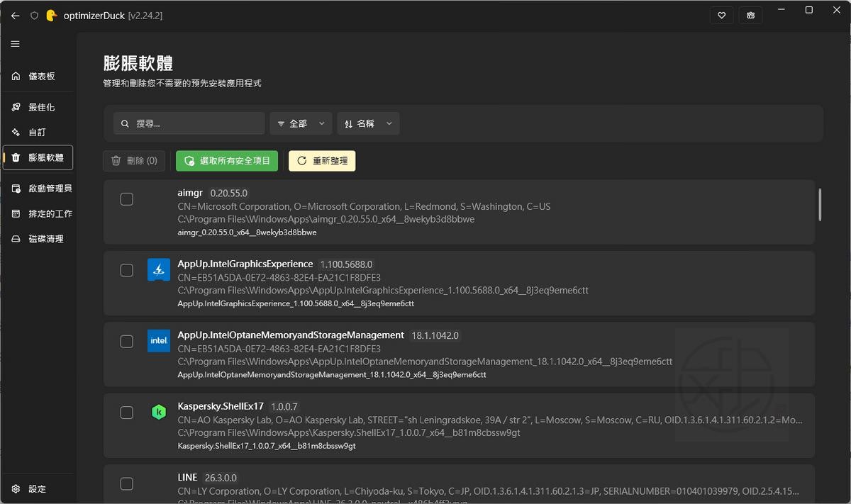Check the AppUp.IntelGraphicsExperience checkbox

pos(126,270)
